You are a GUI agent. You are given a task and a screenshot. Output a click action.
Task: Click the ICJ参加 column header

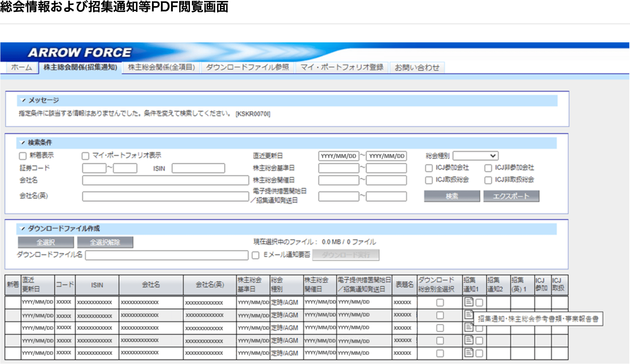543,285
